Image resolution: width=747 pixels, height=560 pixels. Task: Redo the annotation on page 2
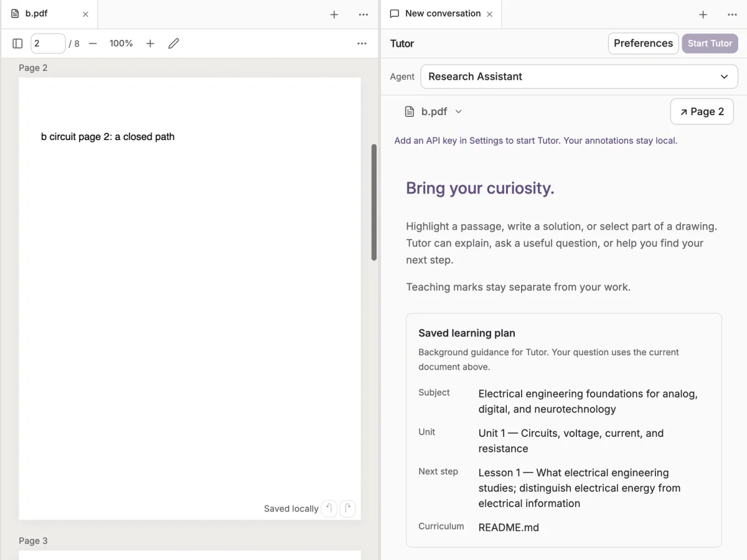(x=347, y=508)
